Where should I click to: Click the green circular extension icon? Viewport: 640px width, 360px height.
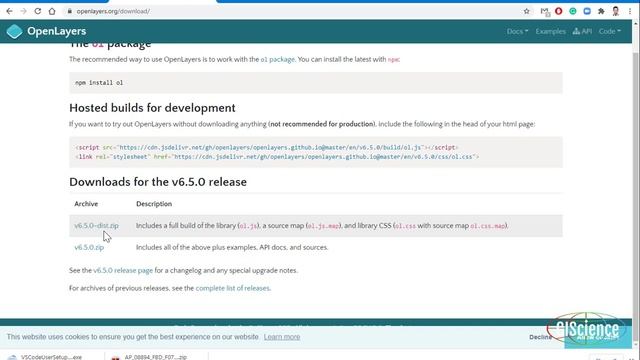[573, 11]
